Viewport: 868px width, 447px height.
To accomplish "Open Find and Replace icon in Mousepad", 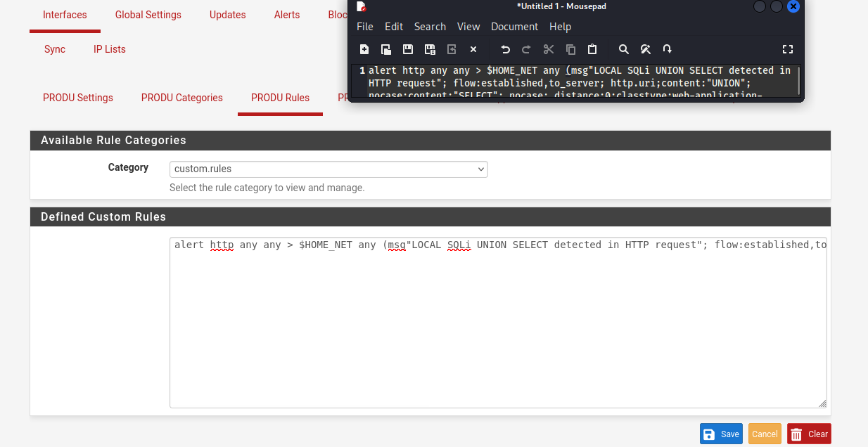I will click(645, 49).
